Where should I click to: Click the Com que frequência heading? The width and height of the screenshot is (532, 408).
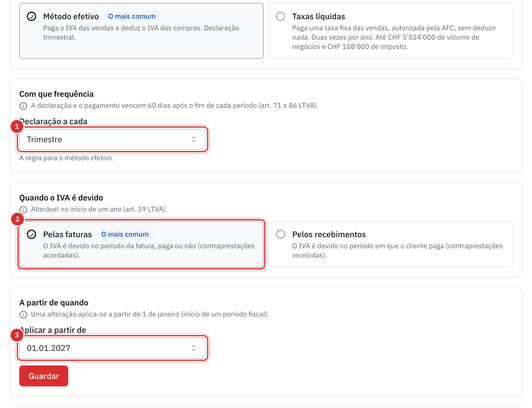click(x=56, y=94)
